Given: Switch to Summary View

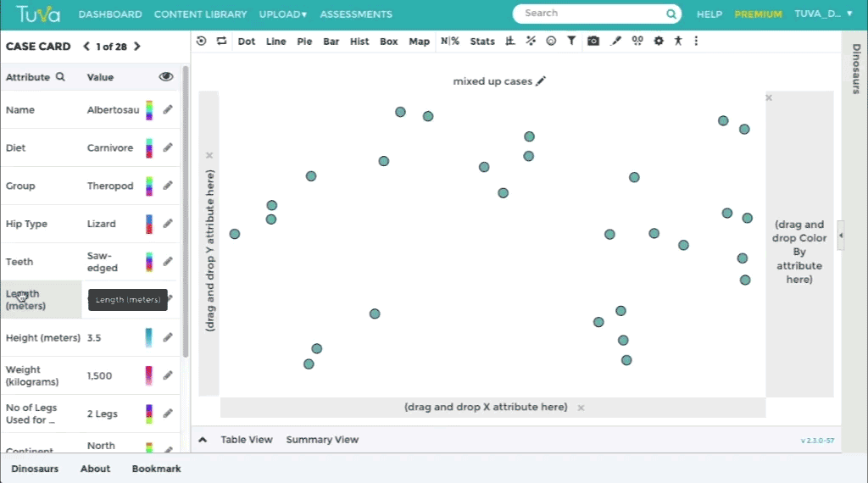Looking at the screenshot, I should (322, 440).
